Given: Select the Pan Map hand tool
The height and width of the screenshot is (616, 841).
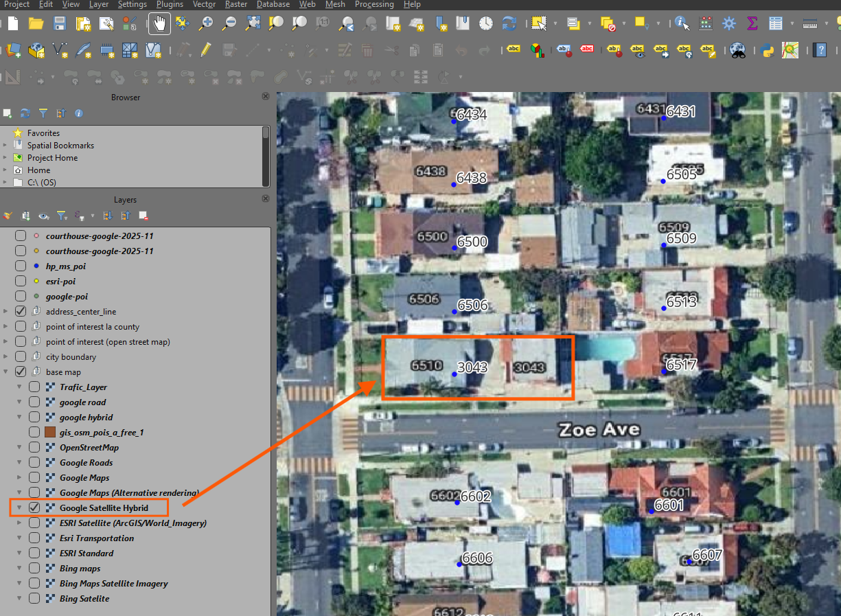Looking at the screenshot, I should point(159,24).
